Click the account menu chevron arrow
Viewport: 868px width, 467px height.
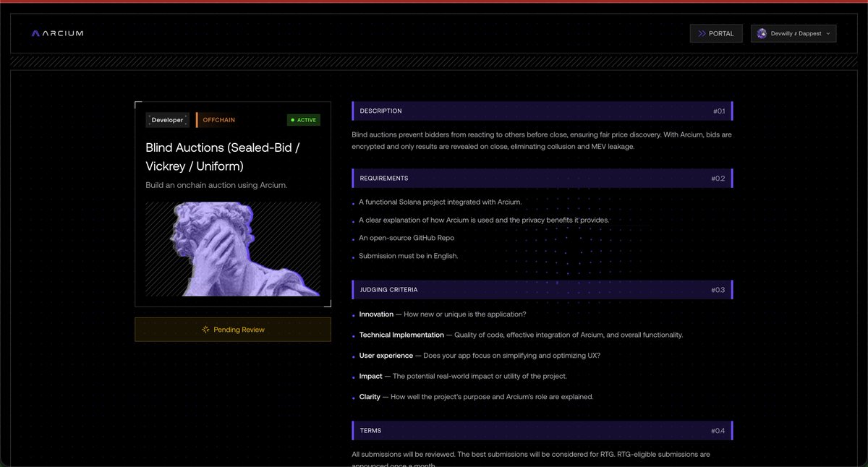coord(827,33)
